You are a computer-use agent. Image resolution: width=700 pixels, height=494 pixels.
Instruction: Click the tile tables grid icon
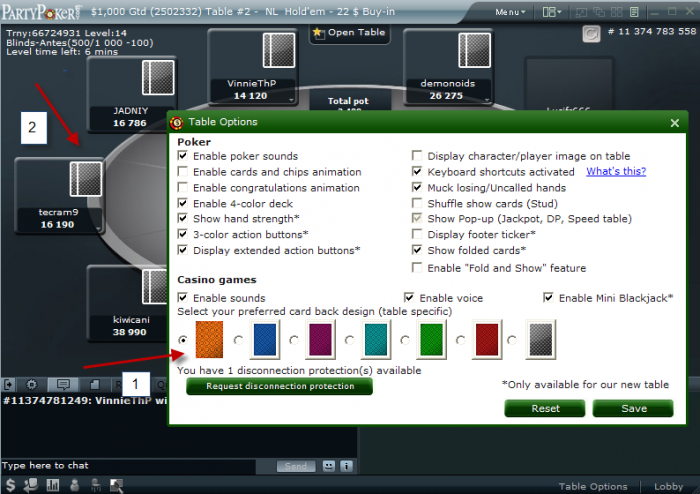(x=617, y=12)
